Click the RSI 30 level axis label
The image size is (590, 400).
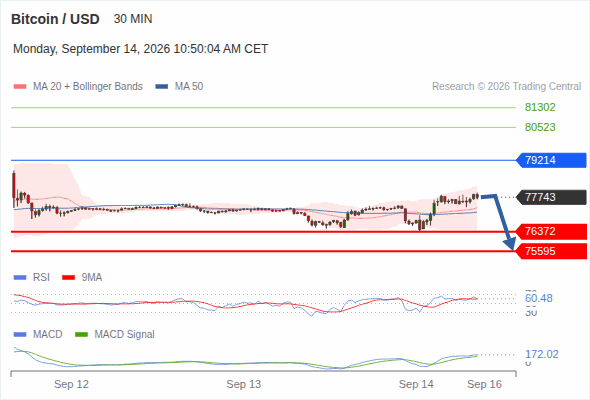tap(531, 313)
